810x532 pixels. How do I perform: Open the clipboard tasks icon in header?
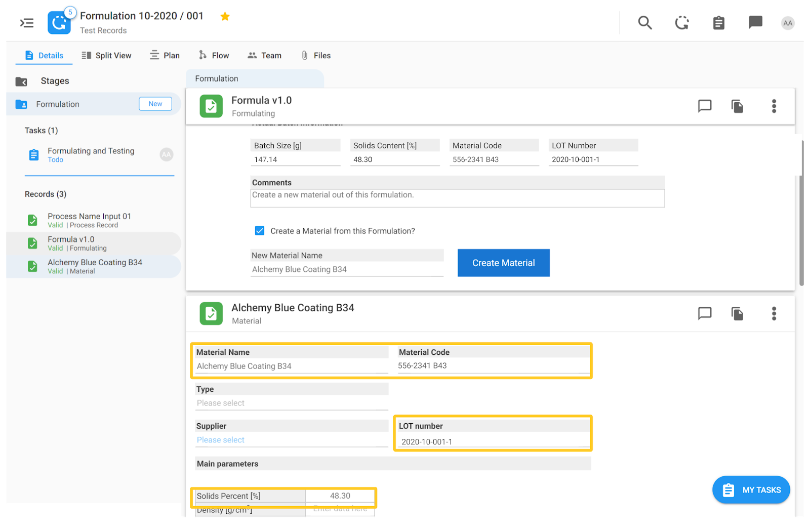[719, 23]
